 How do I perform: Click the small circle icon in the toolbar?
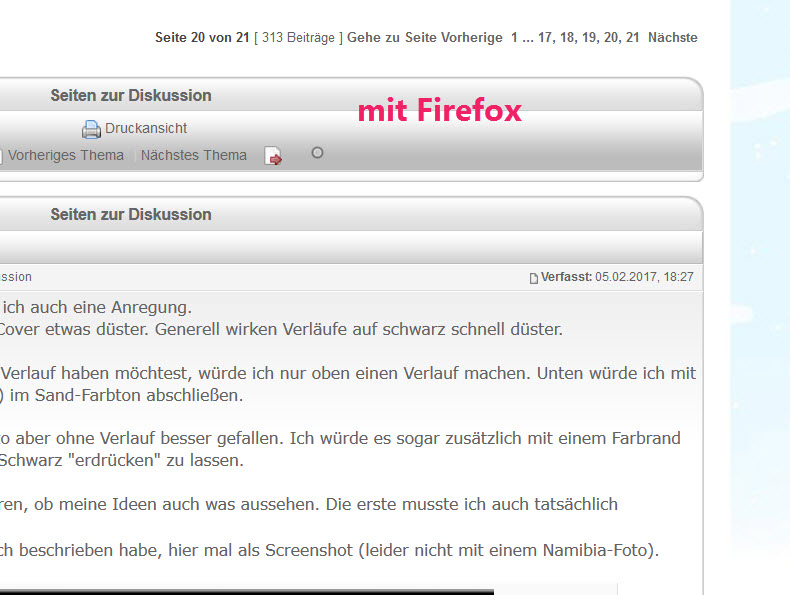pyautogui.click(x=317, y=153)
